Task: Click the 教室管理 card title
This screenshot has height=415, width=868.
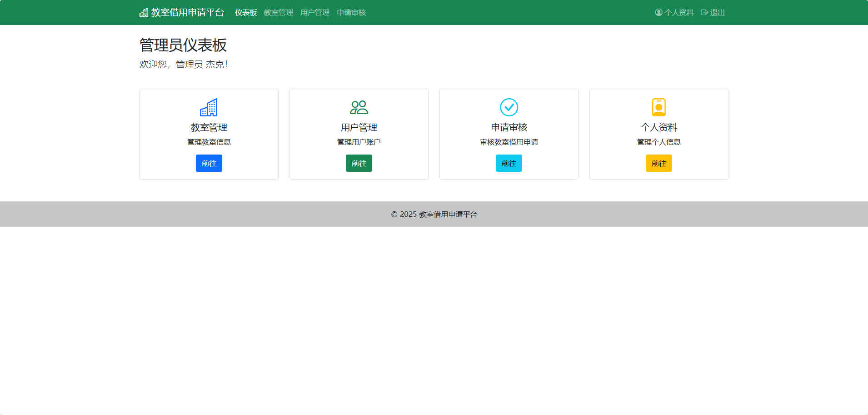Action: click(209, 127)
